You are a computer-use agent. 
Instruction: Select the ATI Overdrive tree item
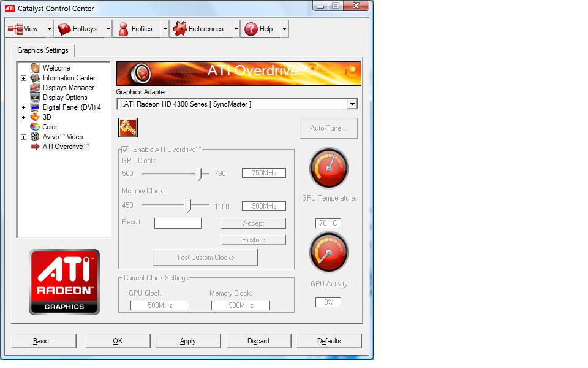(66, 147)
